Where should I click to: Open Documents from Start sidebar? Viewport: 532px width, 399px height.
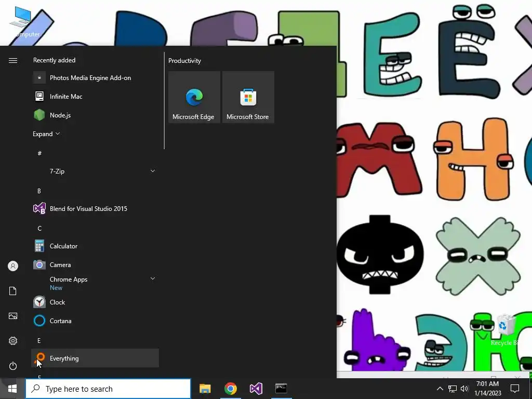13,291
